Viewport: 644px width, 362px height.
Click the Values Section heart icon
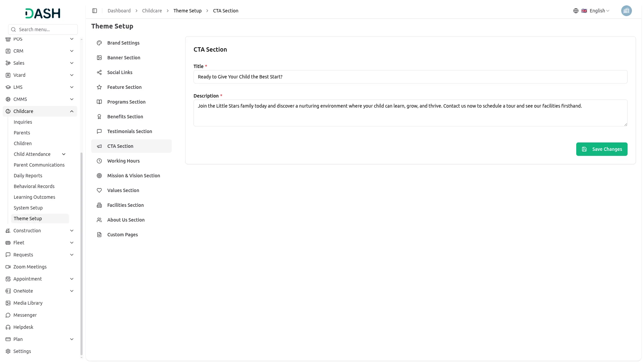99,190
